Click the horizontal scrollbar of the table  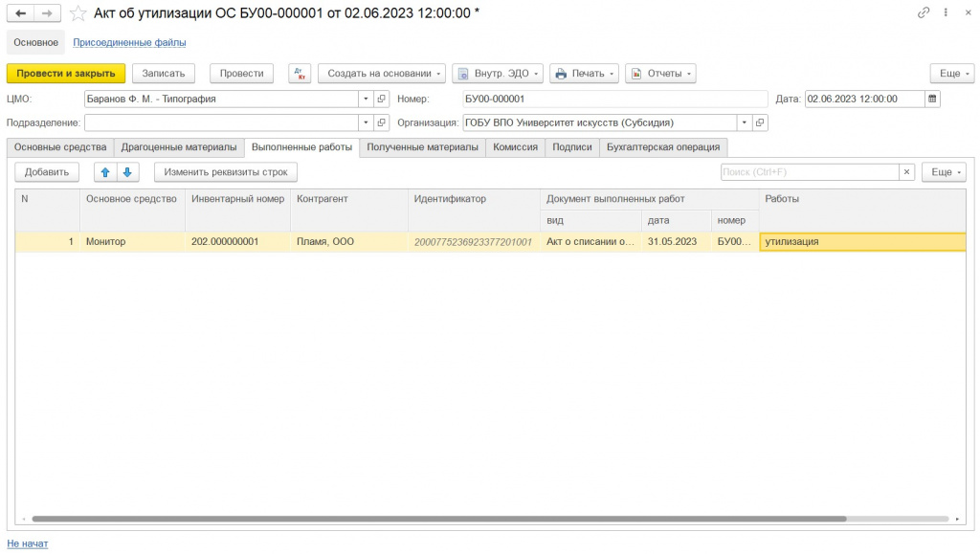pyautogui.click(x=438, y=519)
